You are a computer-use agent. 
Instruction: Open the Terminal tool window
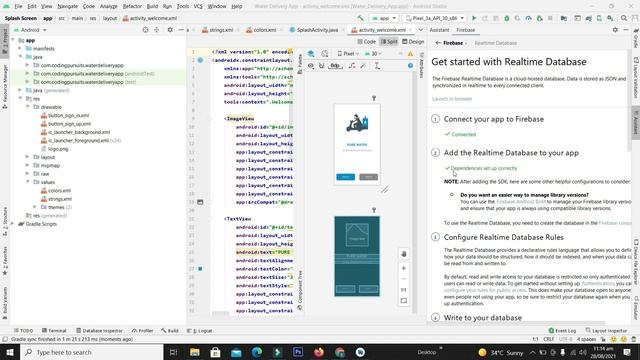(x=54, y=331)
